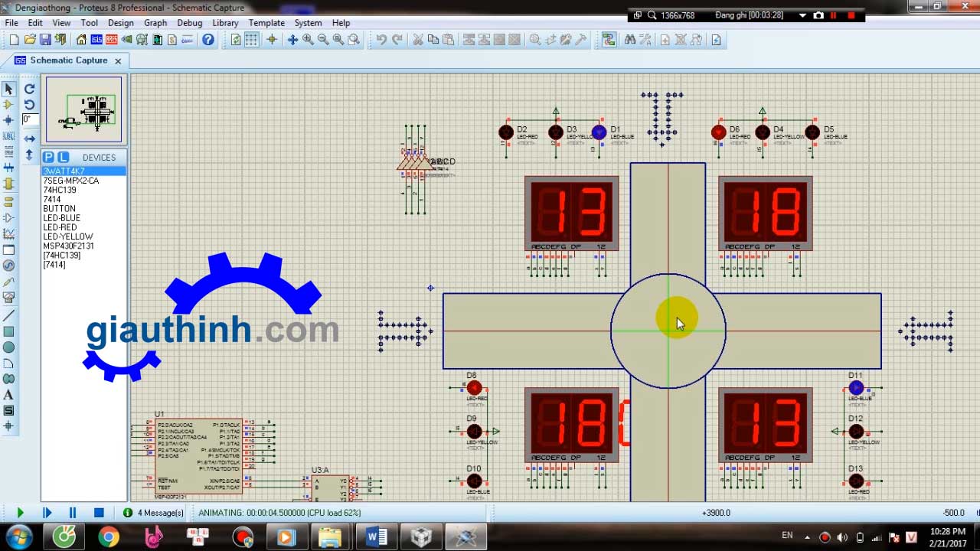The width and height of the screenshot is (980, 551).
Task: Open the Zoom In tool
Action: (x=308, y=40)
